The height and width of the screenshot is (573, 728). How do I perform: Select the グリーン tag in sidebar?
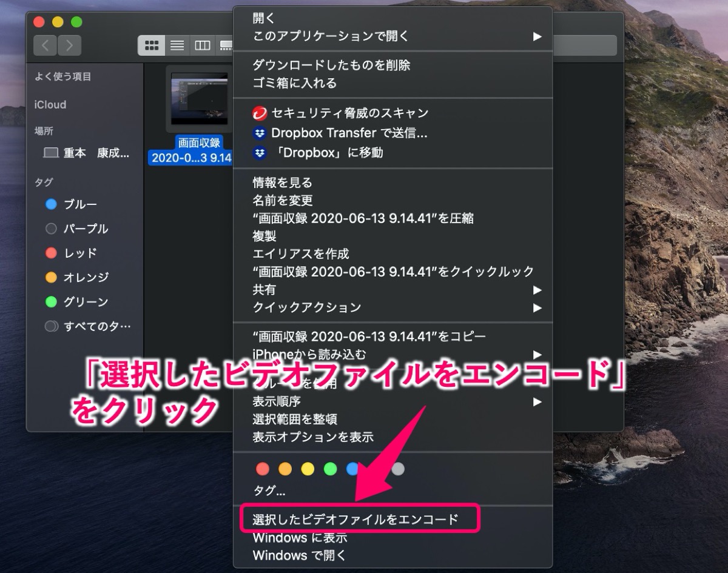point(77,301)
